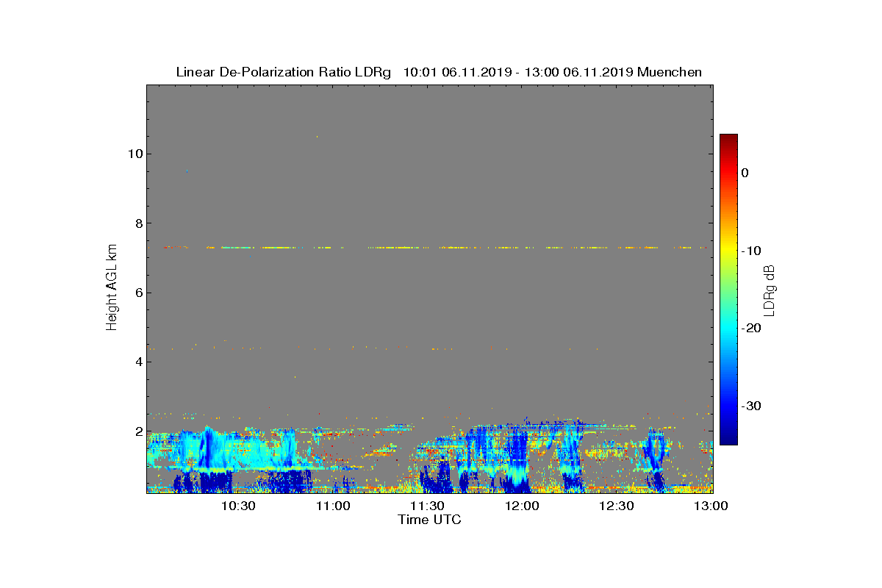Click the plot title 'Linear De-Polarization Ratio LDRg'
The height and width of the screenshot is (588, 882).
284,72
